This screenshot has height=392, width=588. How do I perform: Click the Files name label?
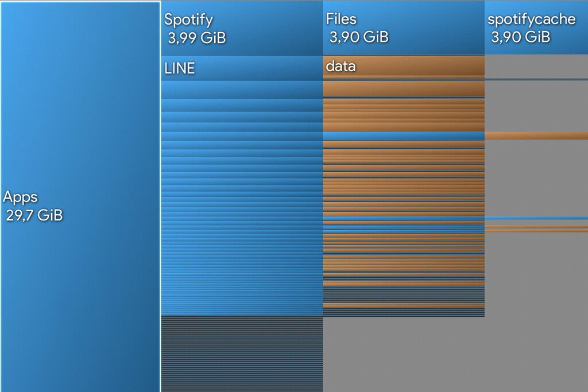pos(341,19)
